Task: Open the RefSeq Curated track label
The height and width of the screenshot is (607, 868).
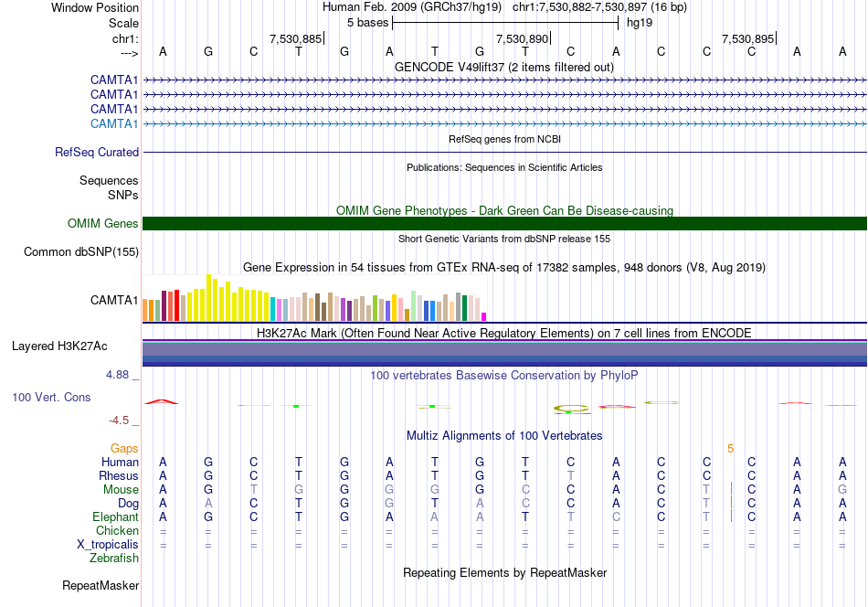Action: 96,153
